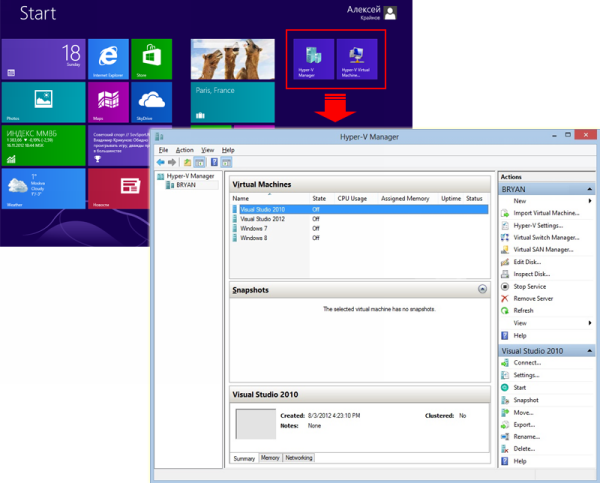The width and height of the screenshot is (600, 483).
Task: Click the toolbar Help icon
Action: (x=213, y=162)
